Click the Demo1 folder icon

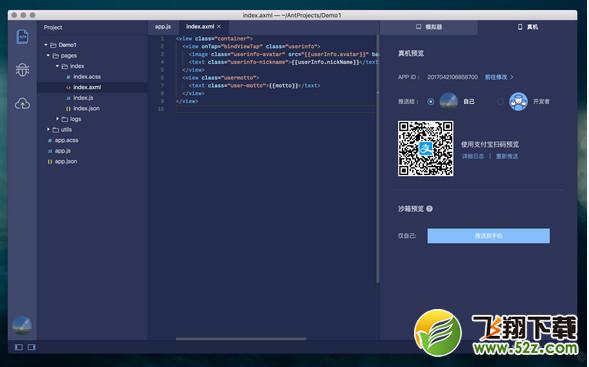pyautogui.click(x=53, y=45)
